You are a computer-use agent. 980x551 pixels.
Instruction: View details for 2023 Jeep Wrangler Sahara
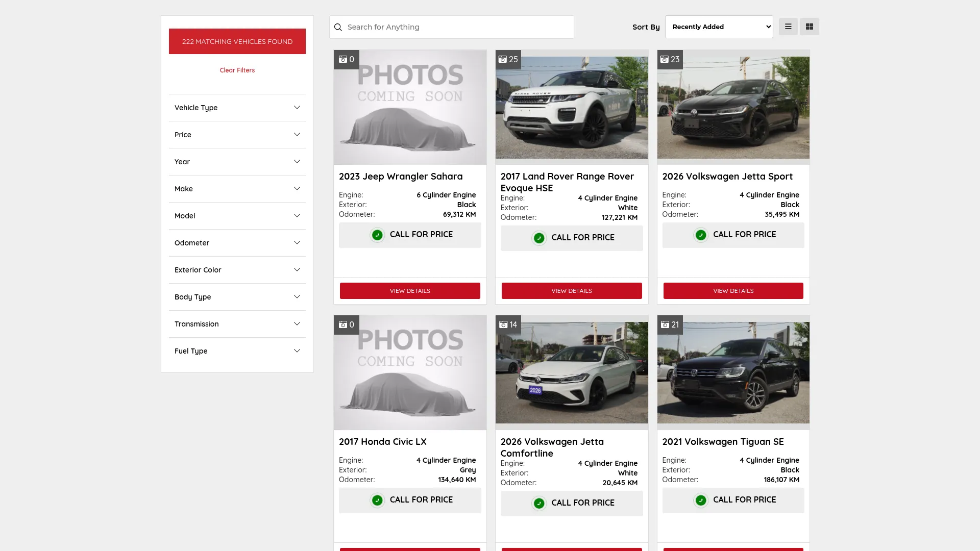410,291
